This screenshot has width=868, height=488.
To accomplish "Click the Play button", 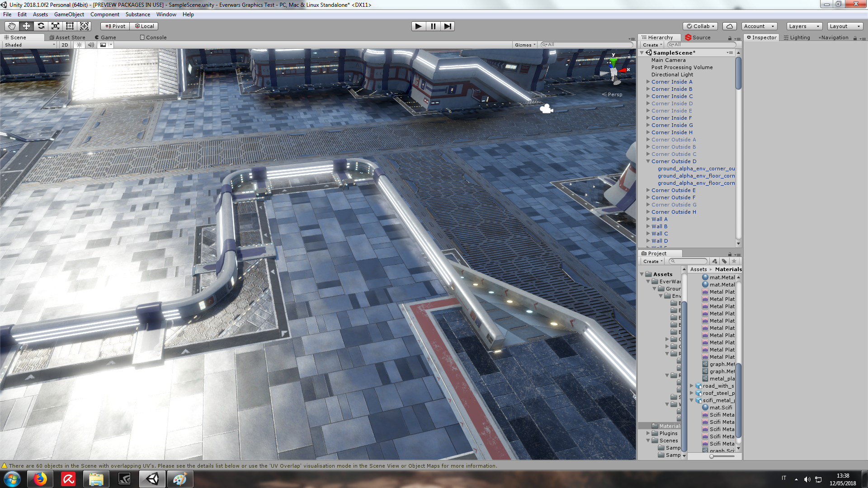I will tap(418, 26).
